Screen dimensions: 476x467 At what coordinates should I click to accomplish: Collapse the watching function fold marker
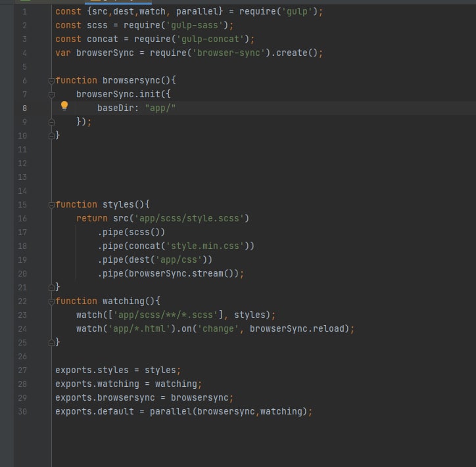pyautogui.click(x=51, y=301)
